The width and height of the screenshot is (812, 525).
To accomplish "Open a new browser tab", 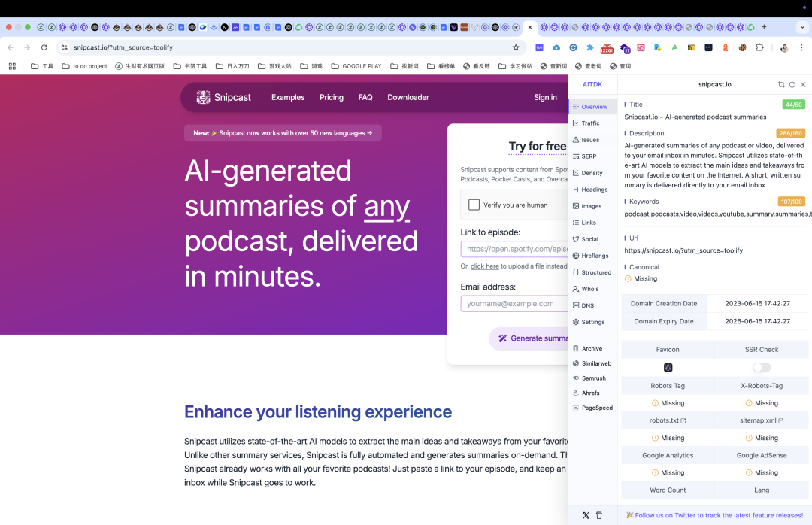I will tap(764, 27).
